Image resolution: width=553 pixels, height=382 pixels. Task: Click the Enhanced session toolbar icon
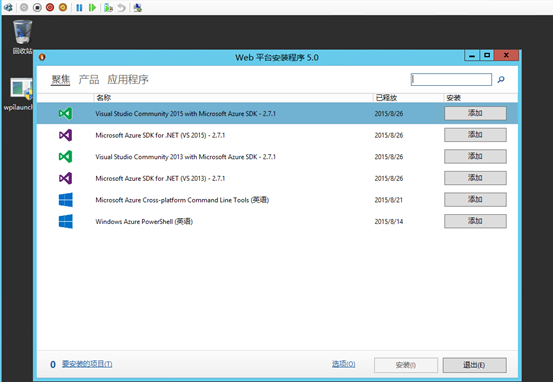[x=138, y=7]
